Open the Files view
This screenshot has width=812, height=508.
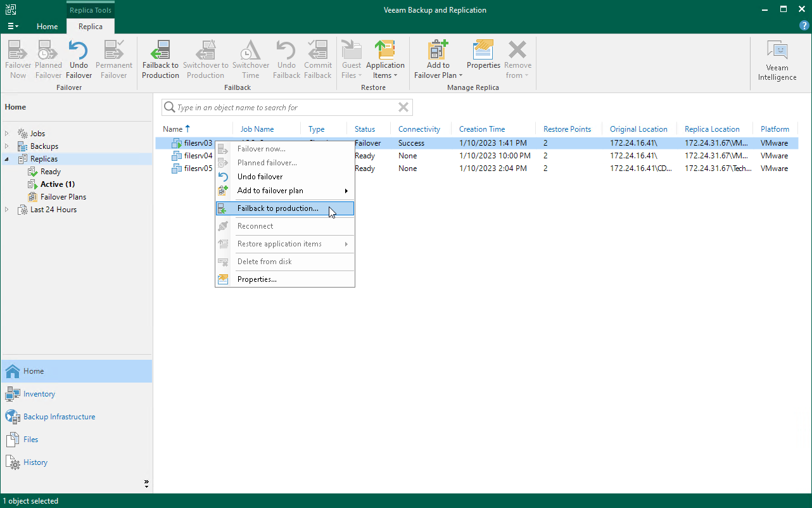[76, 440]
